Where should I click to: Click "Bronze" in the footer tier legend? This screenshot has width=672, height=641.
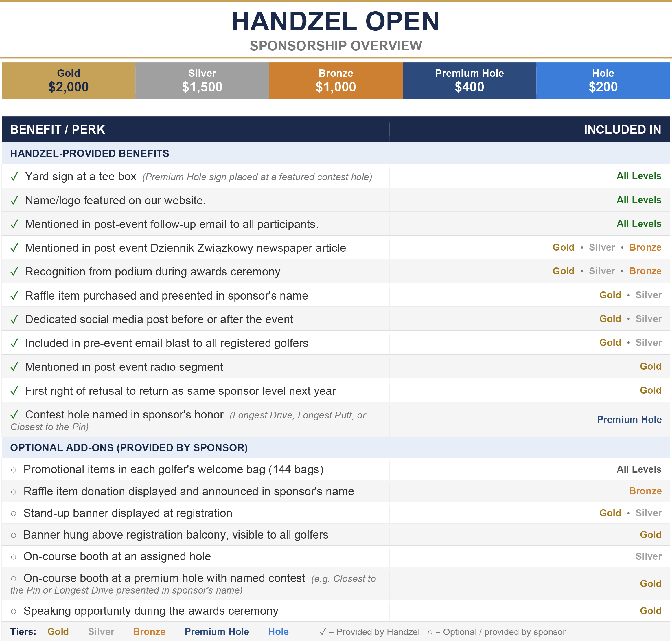click(x=149, y=632)
